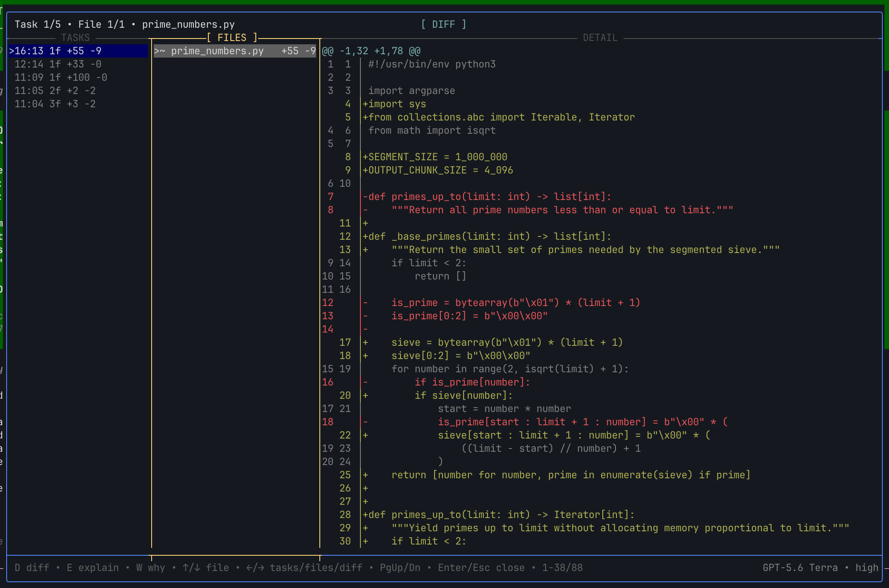This screenshot has width=889, height=588.
Task: Click the line '((limit - start) // number) + 1'
Action: [x=551, y=448]
